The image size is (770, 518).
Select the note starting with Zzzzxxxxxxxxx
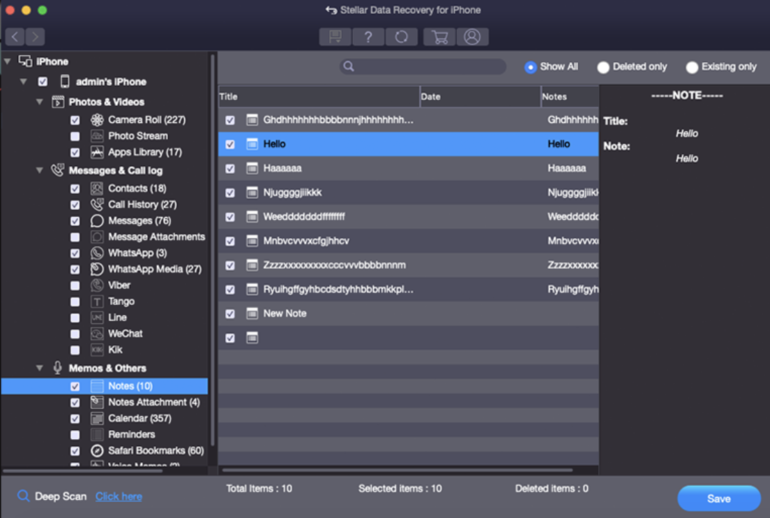coord(408,265)
